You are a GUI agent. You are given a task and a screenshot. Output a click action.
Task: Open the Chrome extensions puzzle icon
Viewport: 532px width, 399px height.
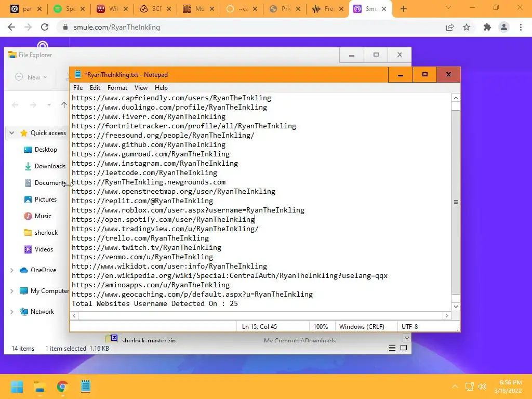[487, 27]
